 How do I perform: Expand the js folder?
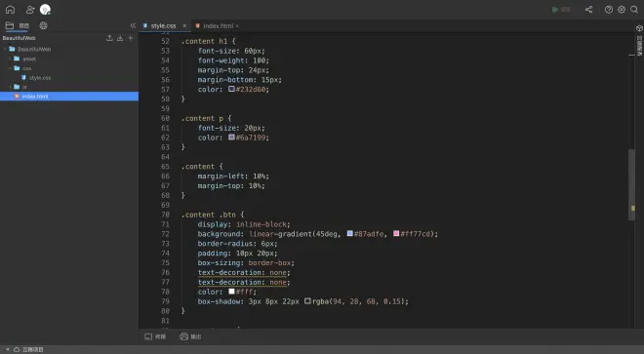point(11,87)
